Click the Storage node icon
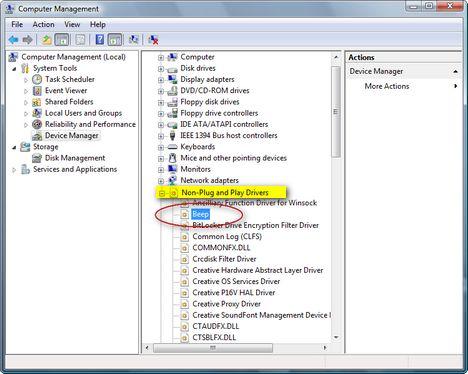This screenshot has height=374, width=468. coord(25,147)
